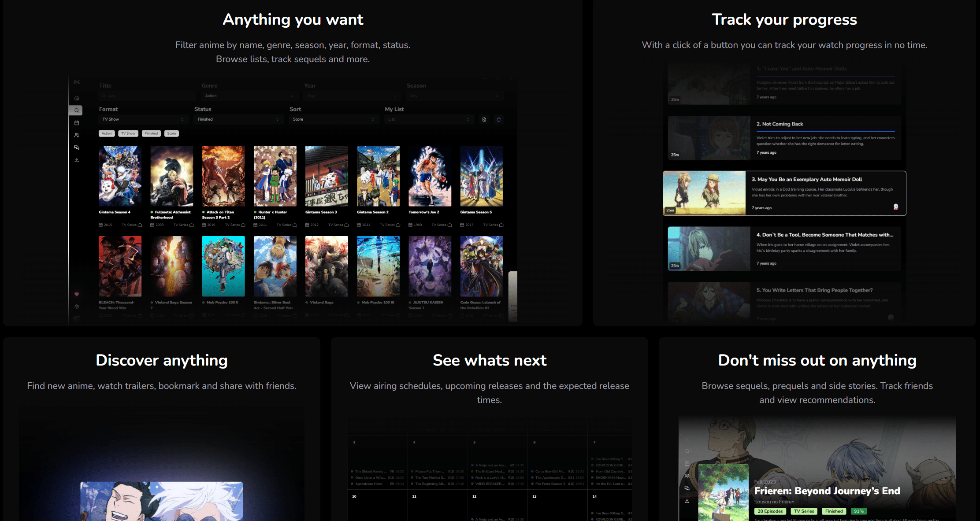Click the file icon next to My List
This screenshot has height=521, width=980.
click(x=484, y=119)
